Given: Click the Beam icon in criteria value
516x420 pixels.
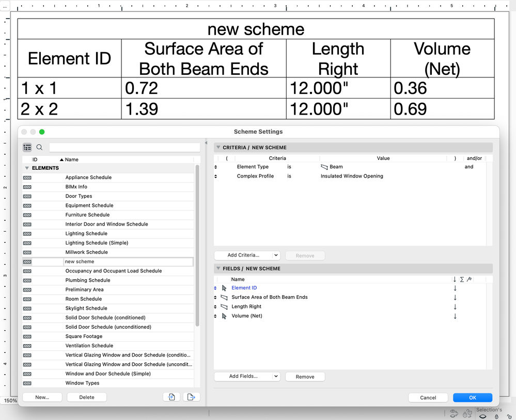Looking at the screenshot, I should 324,167.
